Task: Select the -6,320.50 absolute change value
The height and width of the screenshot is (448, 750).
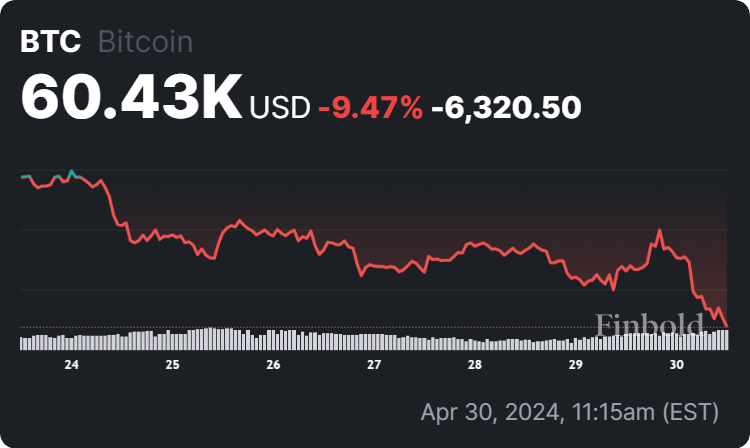Action: pyautogui.click(x=506, y=106)
